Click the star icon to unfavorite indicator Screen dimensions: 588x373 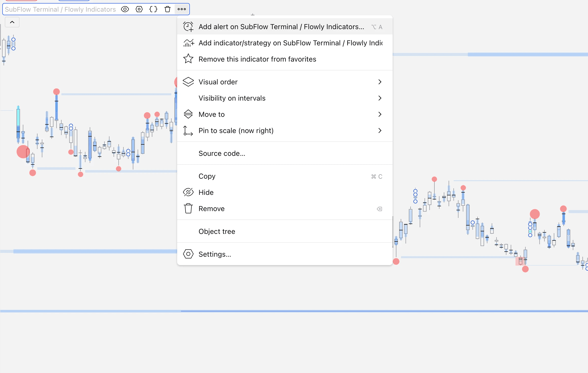click(188, 59)
